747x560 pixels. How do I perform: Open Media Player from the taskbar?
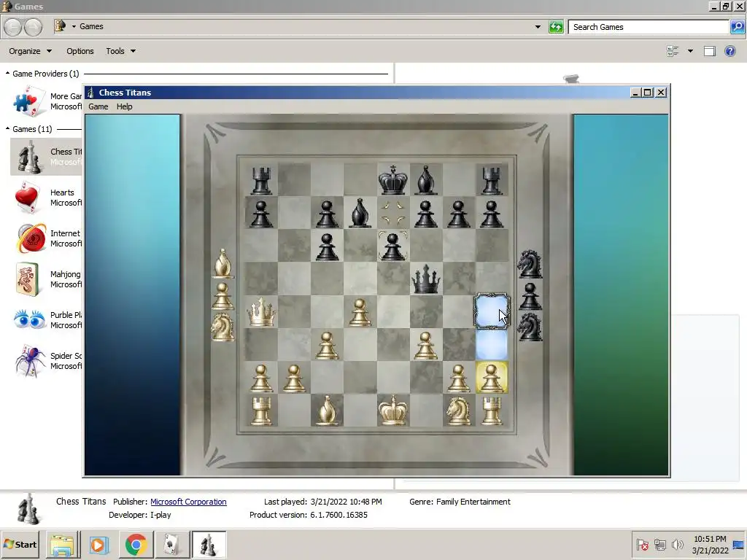99,545
